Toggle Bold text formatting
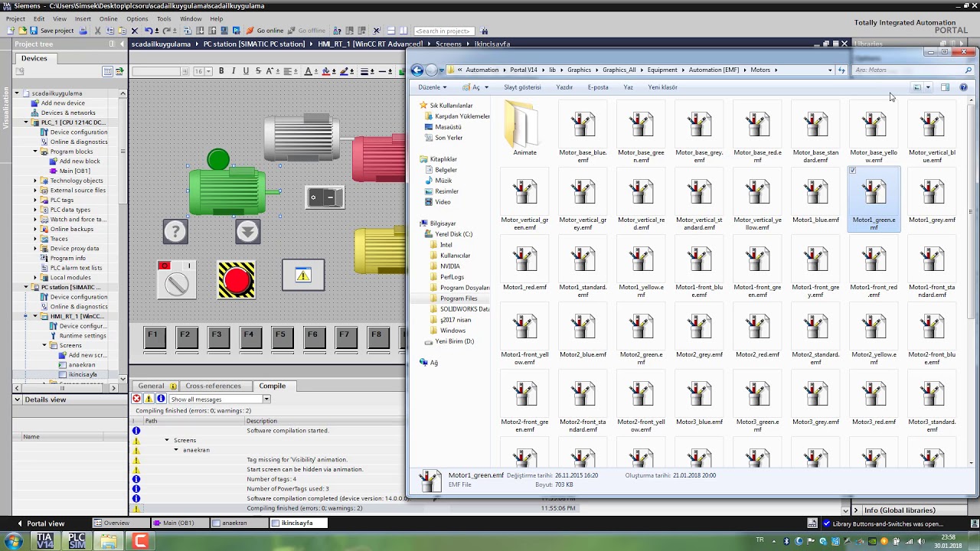The image size is (980, 551). pyautogui.click(x=221, y=71)
